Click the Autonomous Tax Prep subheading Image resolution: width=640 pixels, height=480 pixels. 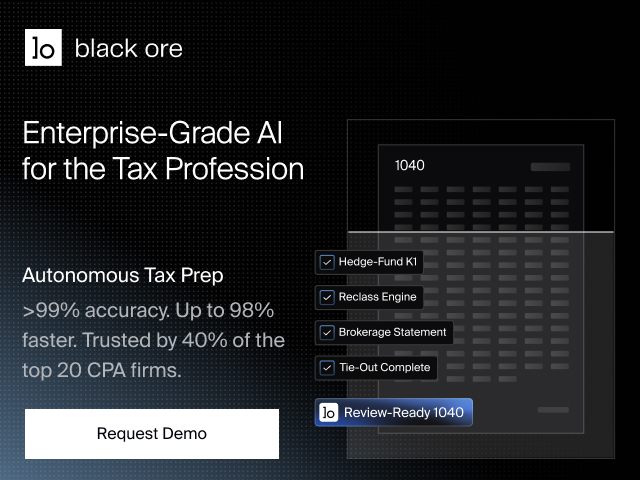[x=122, y=275]
